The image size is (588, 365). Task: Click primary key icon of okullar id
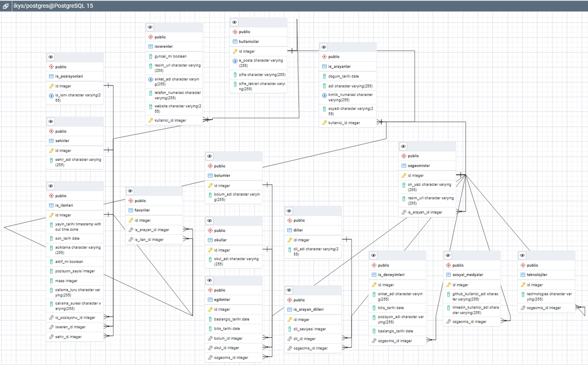point(210,250)
